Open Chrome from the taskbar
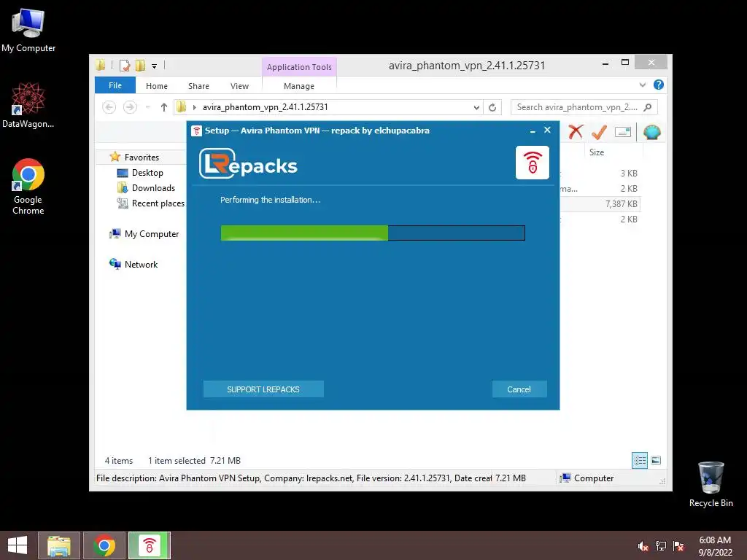The image size is (747, 560). (104, 545)
